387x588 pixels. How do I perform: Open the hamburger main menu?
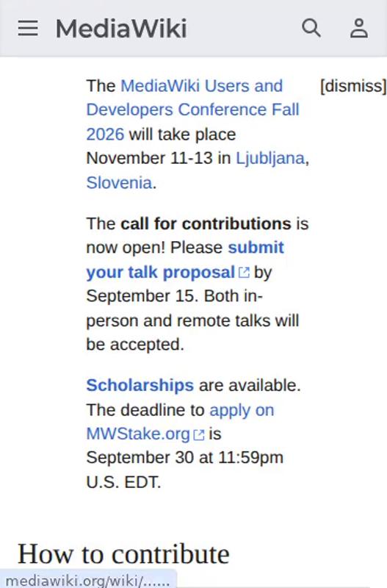click(x=28, y=29)
